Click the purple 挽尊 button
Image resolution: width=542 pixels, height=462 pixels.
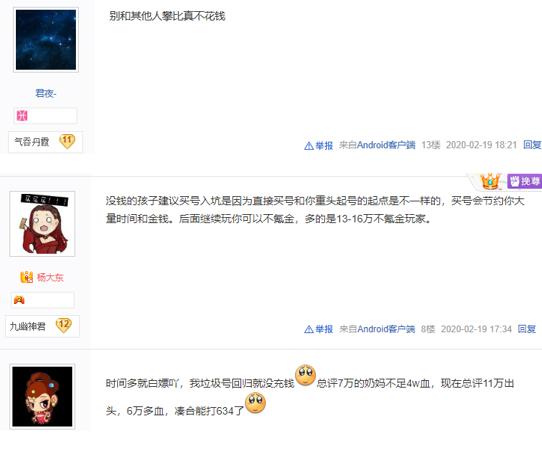point(524,181)
